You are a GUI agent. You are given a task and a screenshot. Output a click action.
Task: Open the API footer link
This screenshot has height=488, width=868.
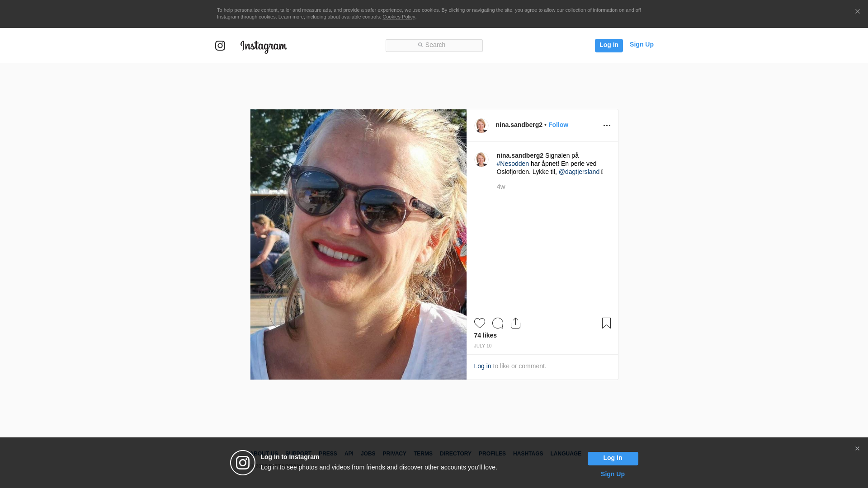349,454
